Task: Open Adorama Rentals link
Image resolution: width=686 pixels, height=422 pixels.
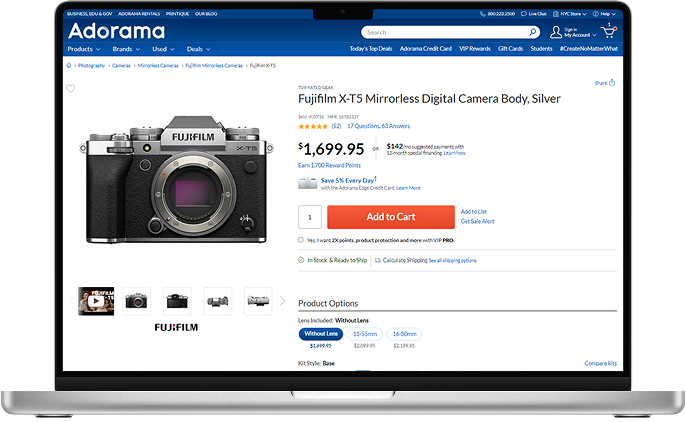Action: pyautogui.click(x=139, y=14)
